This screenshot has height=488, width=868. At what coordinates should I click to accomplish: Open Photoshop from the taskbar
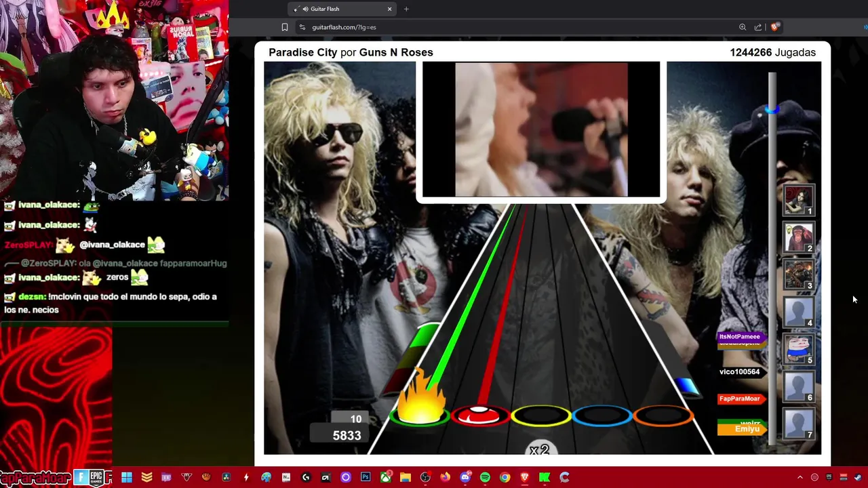(x=366, y=477)
